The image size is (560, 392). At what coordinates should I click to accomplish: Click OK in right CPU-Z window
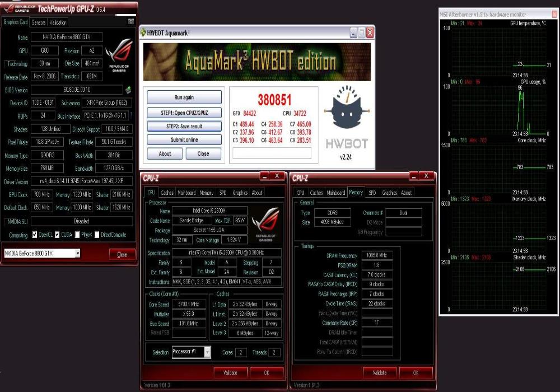[x=416, y=373]
